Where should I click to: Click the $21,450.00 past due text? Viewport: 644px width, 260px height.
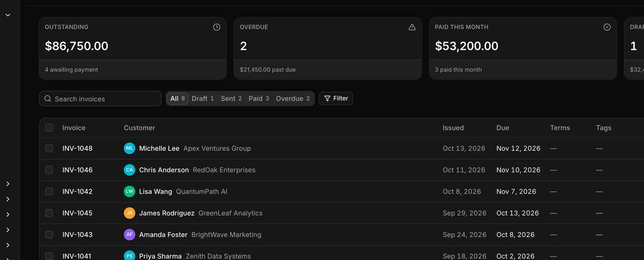tap(268, 69)
